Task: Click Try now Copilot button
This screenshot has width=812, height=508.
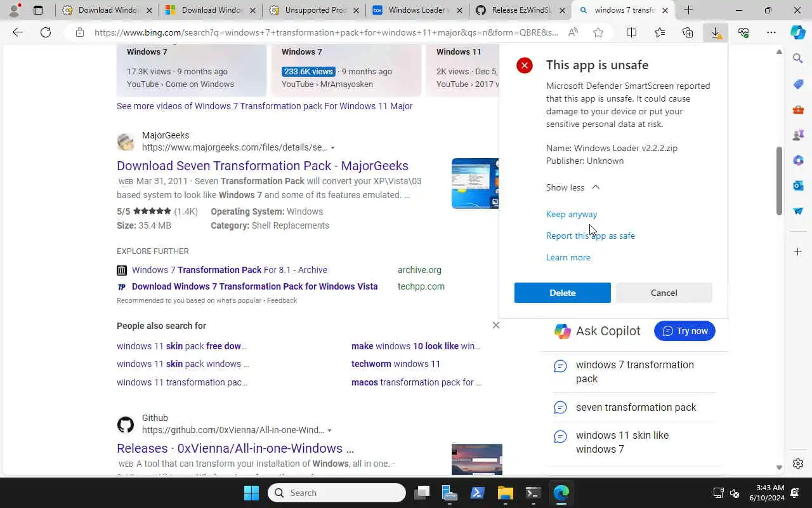Action: (684, 331)
